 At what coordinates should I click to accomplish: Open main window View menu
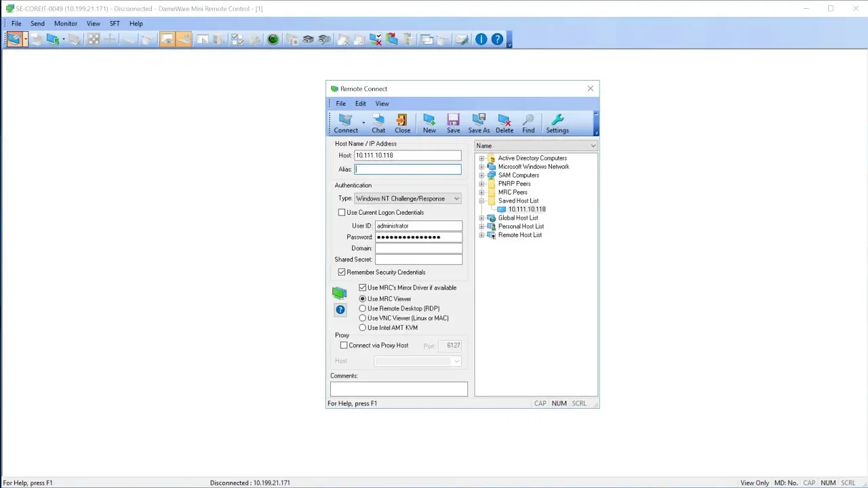(94, 23)
